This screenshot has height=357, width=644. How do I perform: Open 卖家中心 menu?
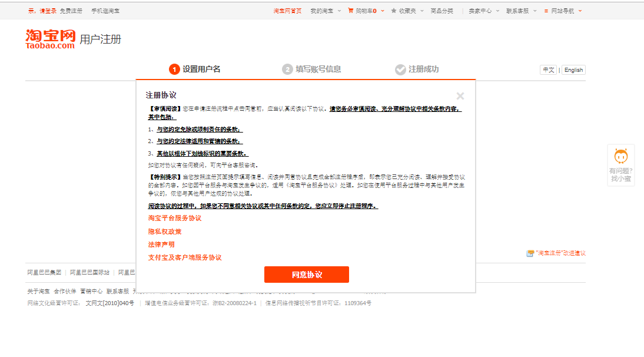[x=480, y=11]
